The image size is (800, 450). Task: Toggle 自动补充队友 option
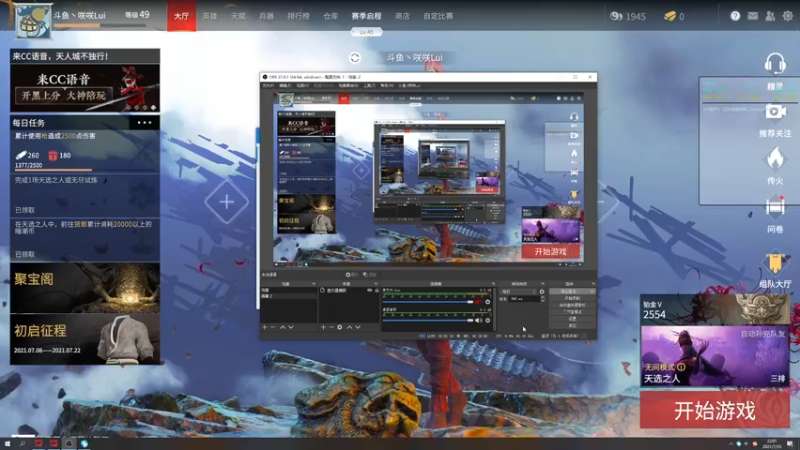[x=763, y=334]
